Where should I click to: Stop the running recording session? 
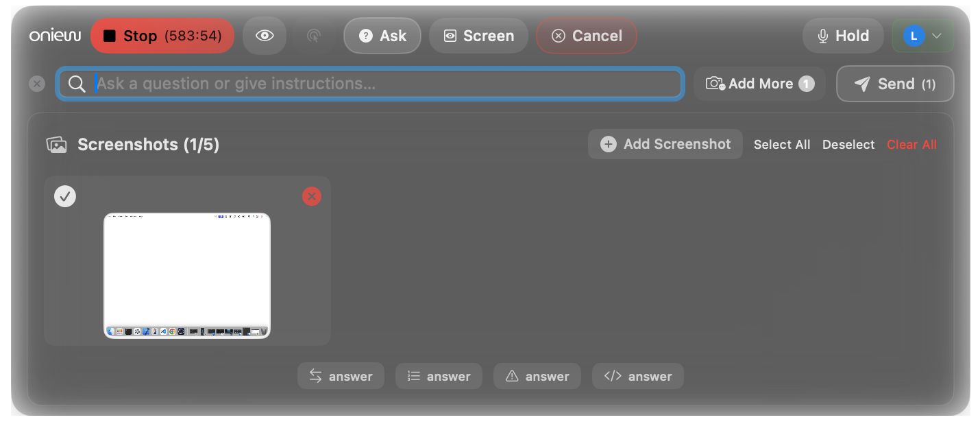[162, 36]
